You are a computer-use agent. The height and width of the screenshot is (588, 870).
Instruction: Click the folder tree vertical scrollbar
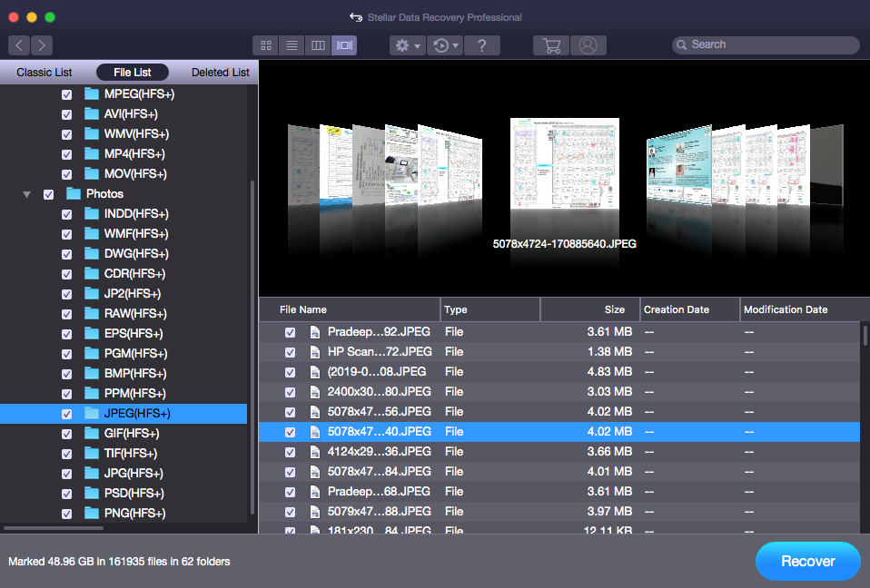pos(252,345)
